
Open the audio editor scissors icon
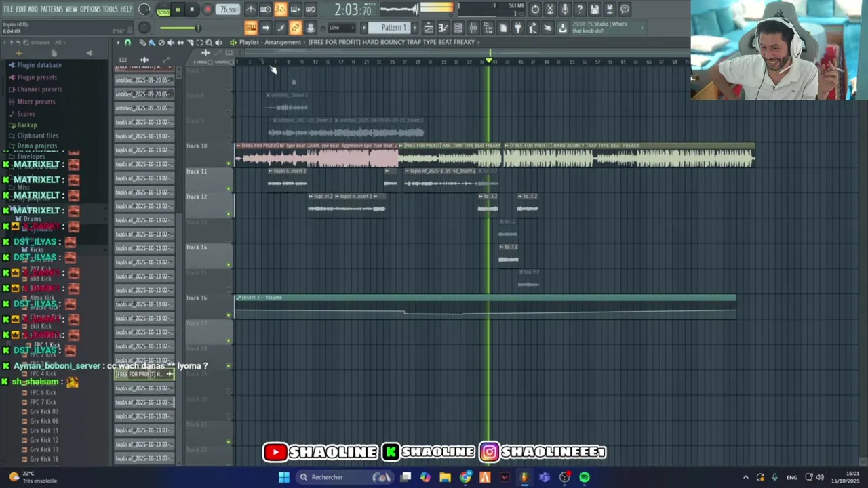point(550,9)
